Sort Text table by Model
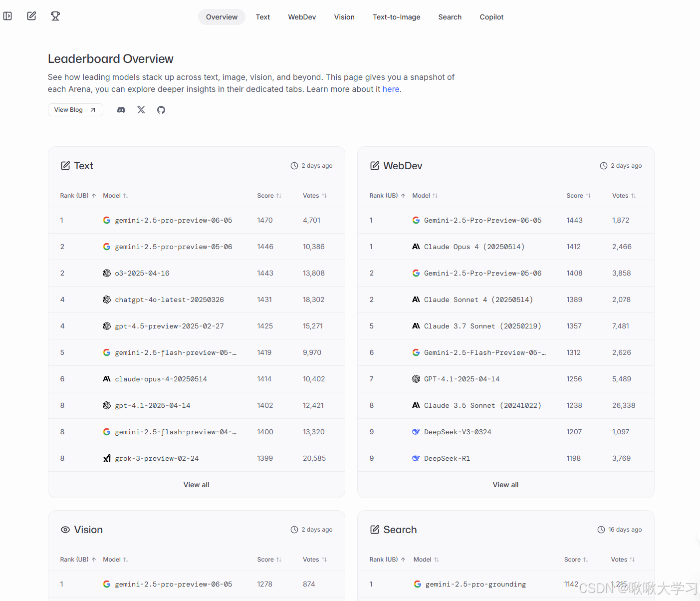This screenshot has width=700, height=601. tap(116, 196)
